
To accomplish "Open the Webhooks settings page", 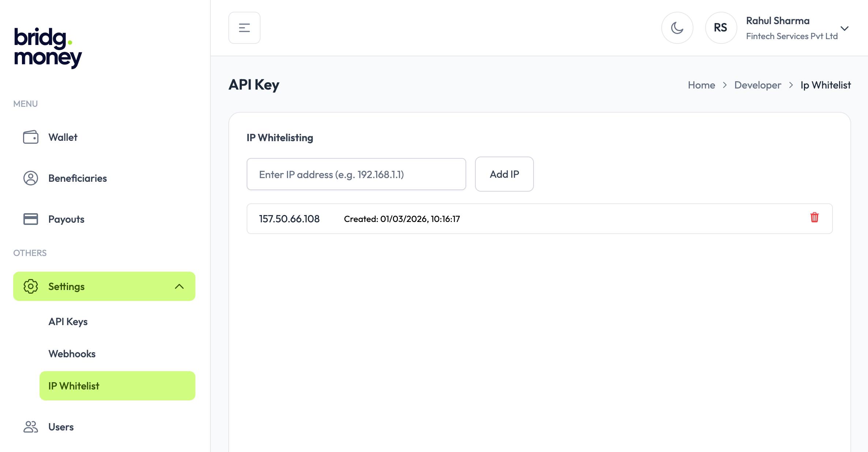I will tap(72, 353).
